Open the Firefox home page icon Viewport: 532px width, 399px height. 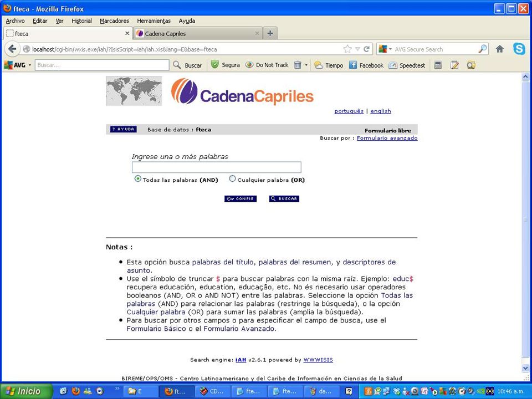pyautogui.click(x=500, y=49)
